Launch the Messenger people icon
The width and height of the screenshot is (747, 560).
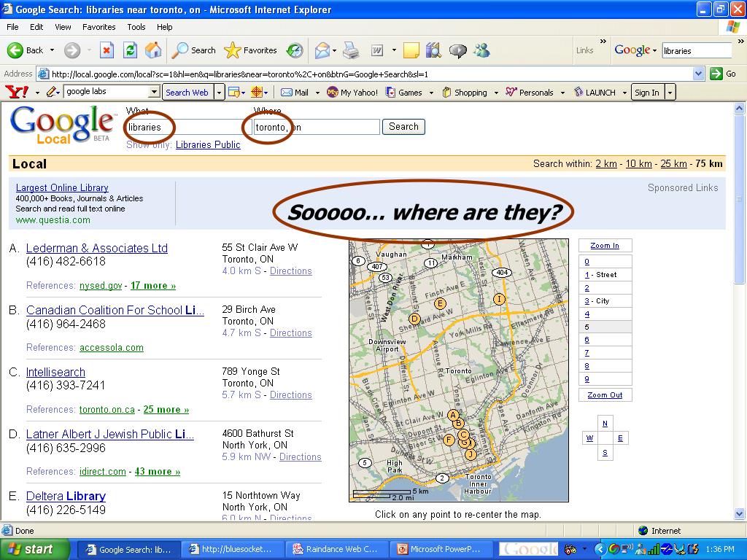pyautogui.click(x=481, y=50)
